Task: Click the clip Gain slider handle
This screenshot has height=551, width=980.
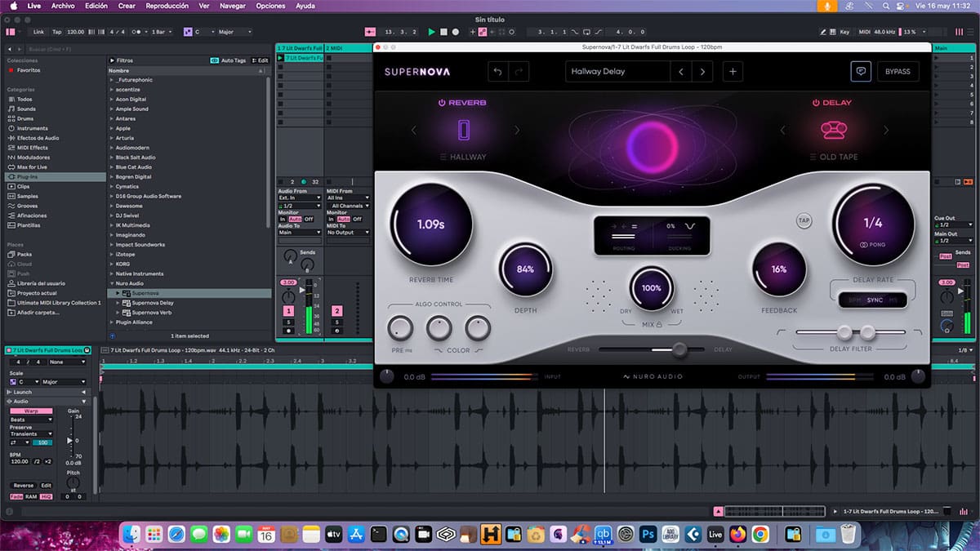Action: 68,442
